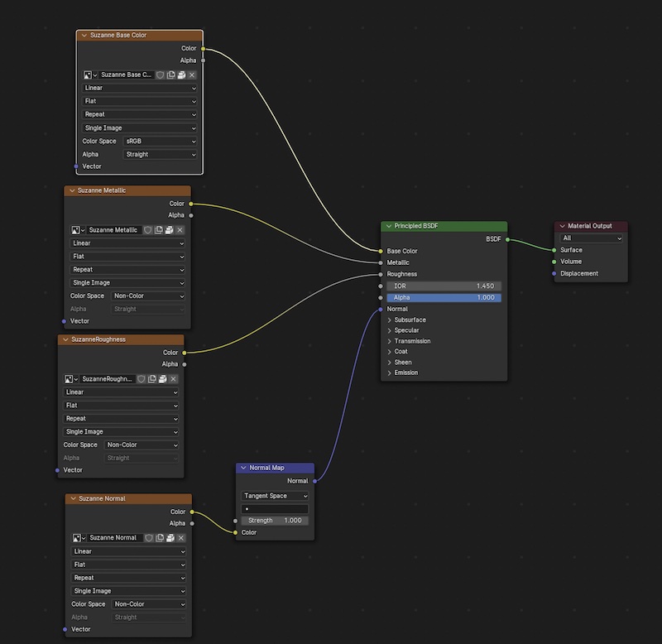Collapse the Normal Map node
Image resolution: width=662 pixels, height=644 pixels.
(243, 468)
